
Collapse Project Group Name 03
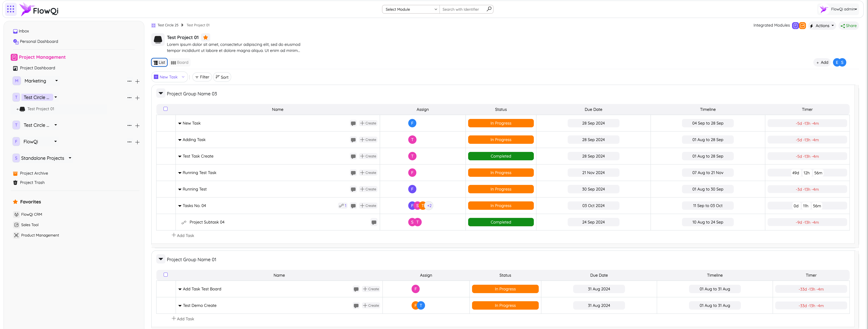click(x=161, y=93)
